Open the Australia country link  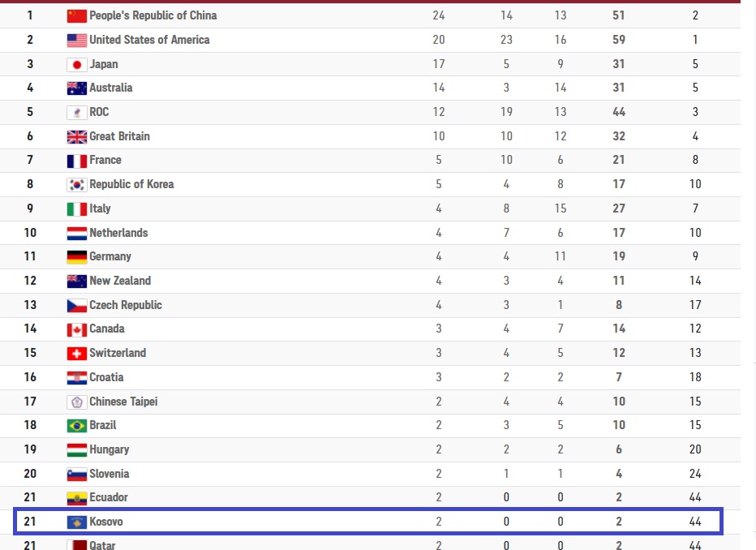(111, 88)
